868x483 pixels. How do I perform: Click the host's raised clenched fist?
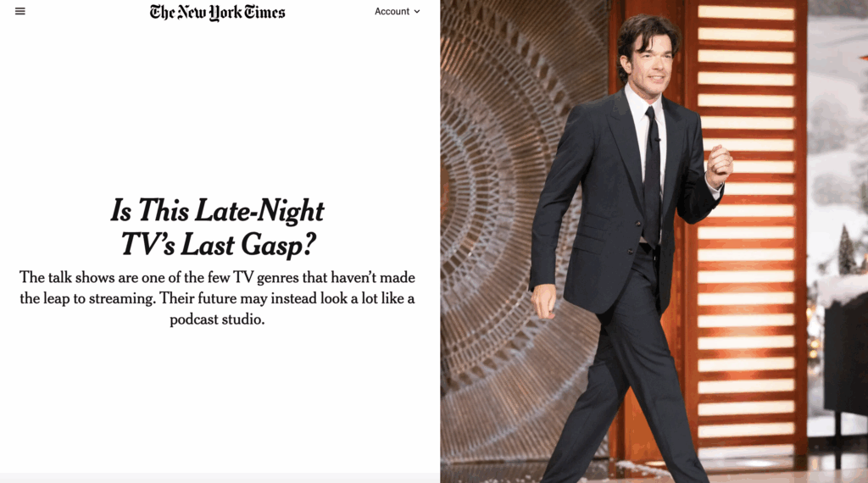[x=719, y=164]
